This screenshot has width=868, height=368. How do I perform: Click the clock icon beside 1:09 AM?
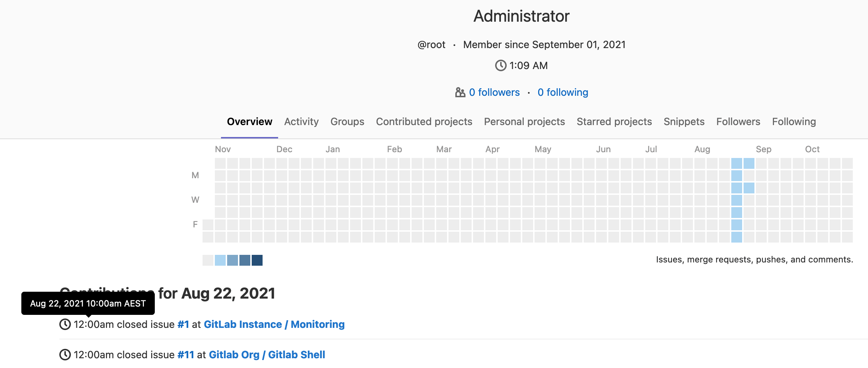coord(501,65)
